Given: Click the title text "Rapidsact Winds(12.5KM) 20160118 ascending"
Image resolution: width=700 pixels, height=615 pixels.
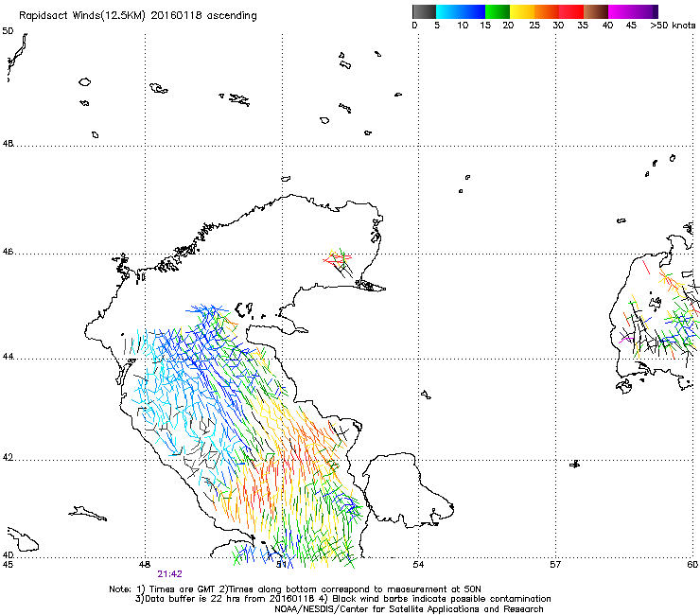Looking at the screenshot, I should [138, 16].
